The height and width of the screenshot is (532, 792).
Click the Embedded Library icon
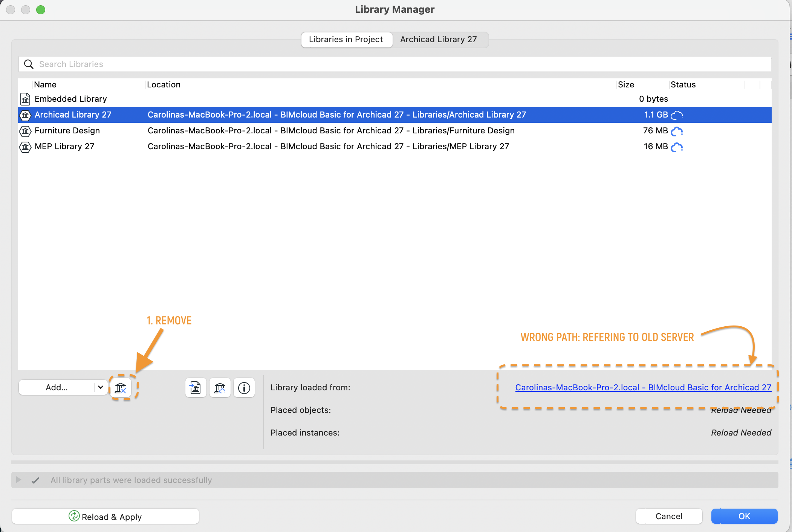25,99
